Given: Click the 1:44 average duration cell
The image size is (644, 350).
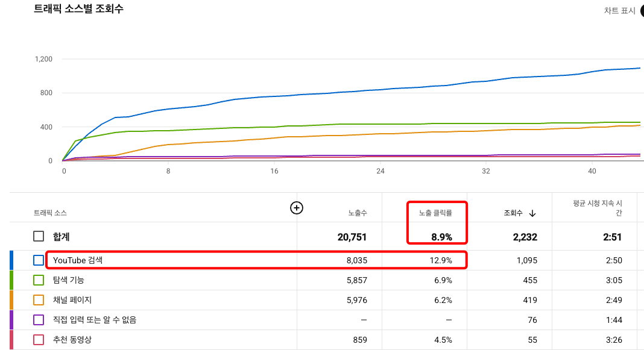Looking at the screenshot, I should coord(614,320).
